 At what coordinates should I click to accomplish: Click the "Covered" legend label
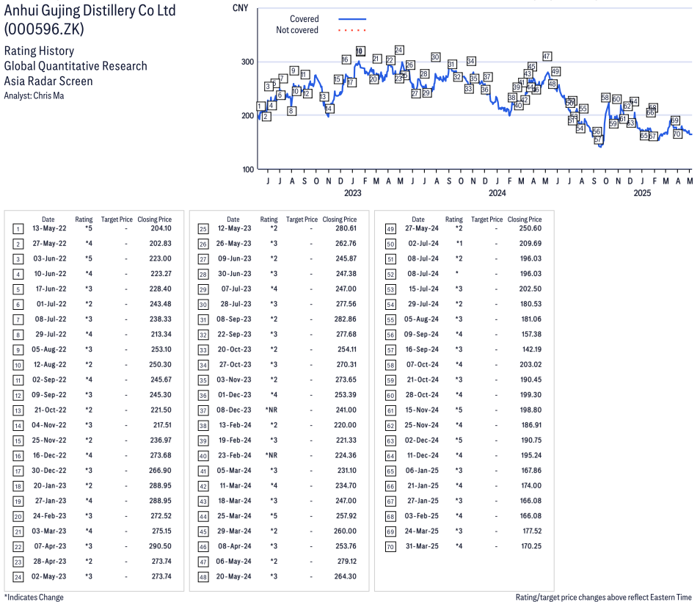click(x=305, y=19)
